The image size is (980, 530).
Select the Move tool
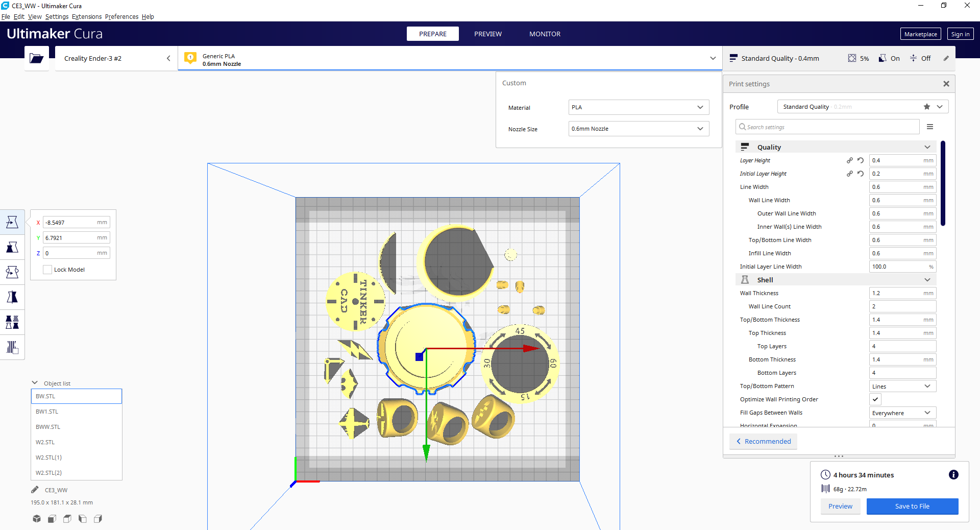(12, 222)
